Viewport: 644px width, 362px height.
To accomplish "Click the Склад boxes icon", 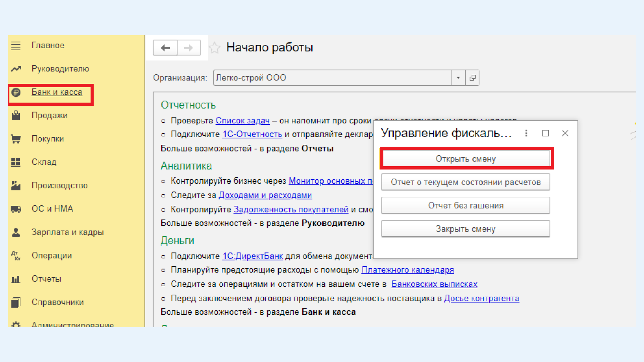I will coord(16,162).
